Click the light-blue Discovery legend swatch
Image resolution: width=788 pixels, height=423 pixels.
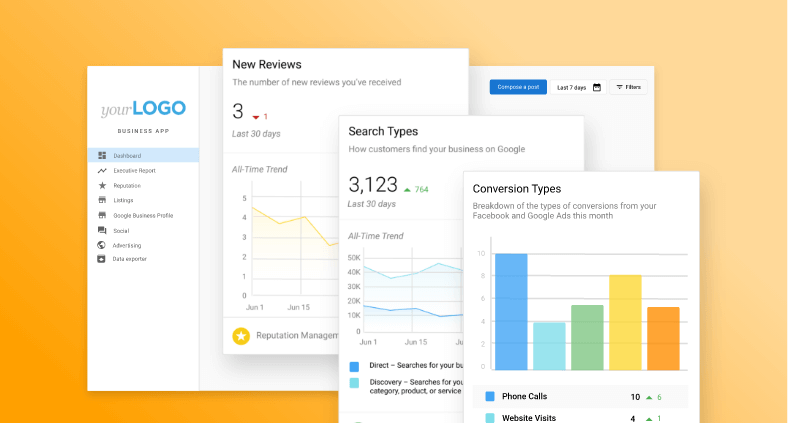(355, 383)
